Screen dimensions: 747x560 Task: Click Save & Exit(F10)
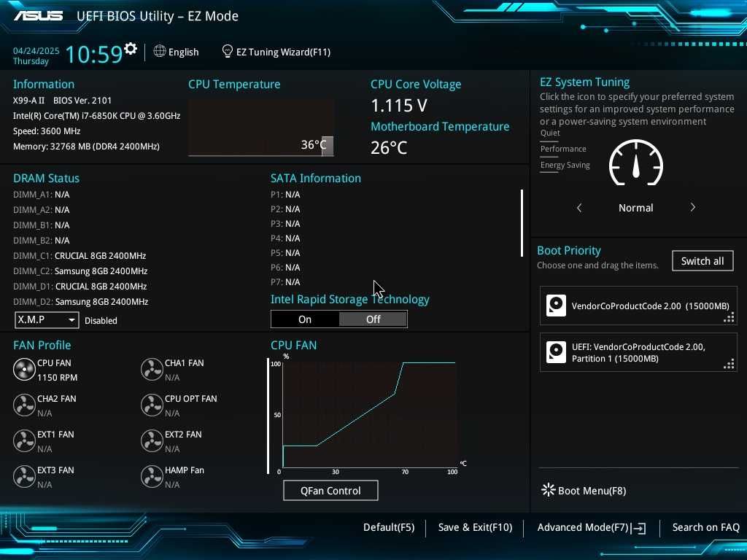point(475,527)
